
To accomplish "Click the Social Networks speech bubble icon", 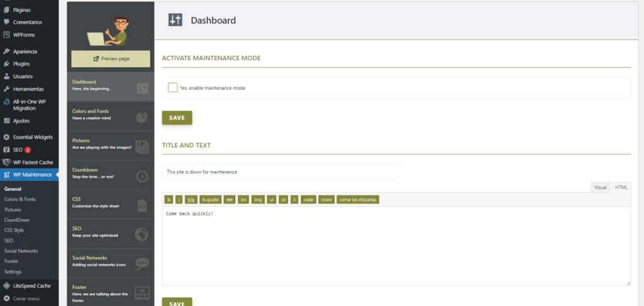I will (x=142, y=264).
